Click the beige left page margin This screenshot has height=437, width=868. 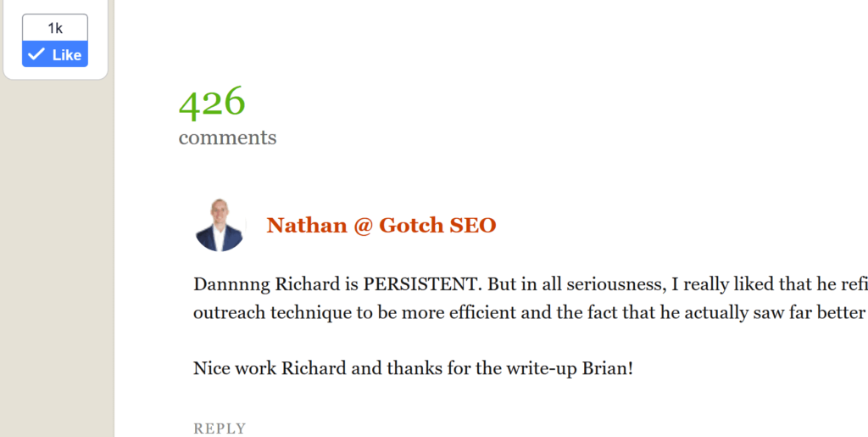click(57, 255)
